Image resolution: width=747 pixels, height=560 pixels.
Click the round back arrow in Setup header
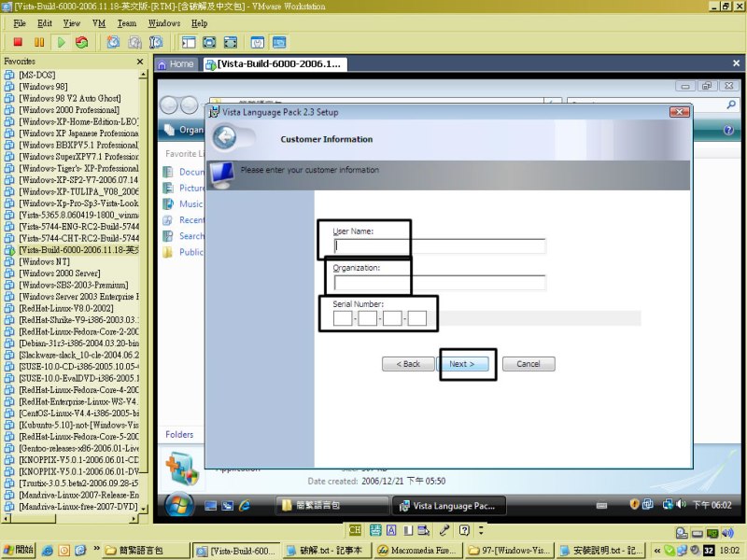(224, 137)
